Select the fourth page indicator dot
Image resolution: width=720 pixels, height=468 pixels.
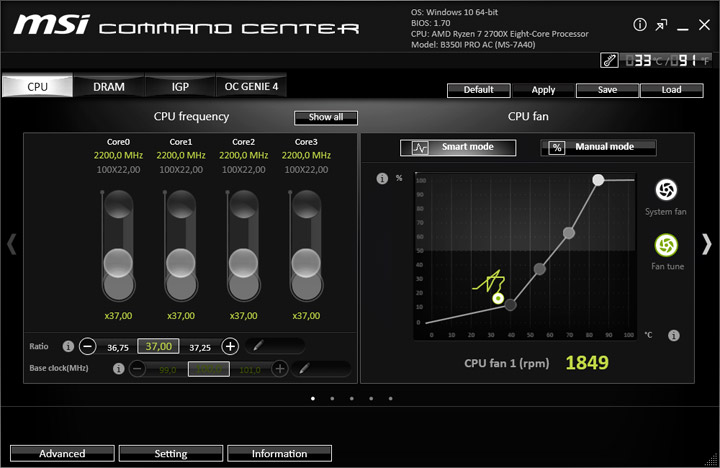371,399
